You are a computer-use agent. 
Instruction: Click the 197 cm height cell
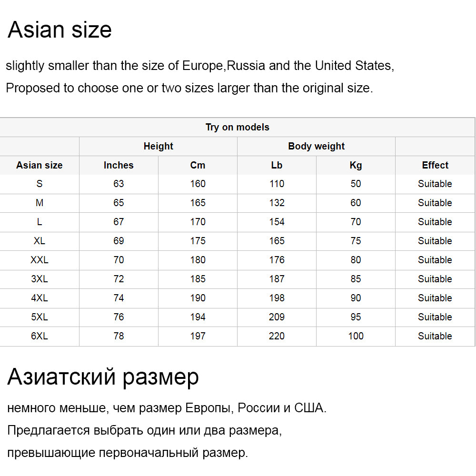198,336
